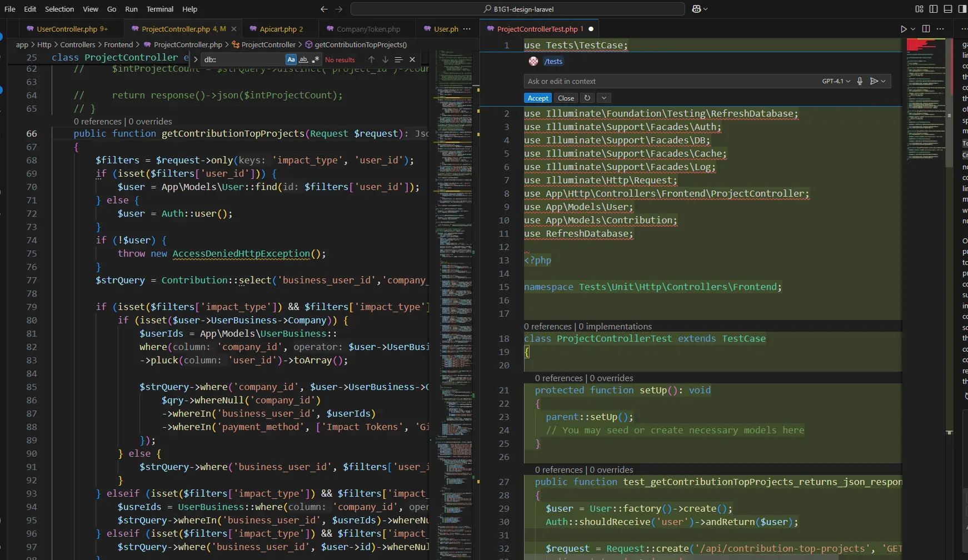This screenshot has width=968, height=560.
Task: Click the rerun request refresh icon
Action: click(587, 98)
